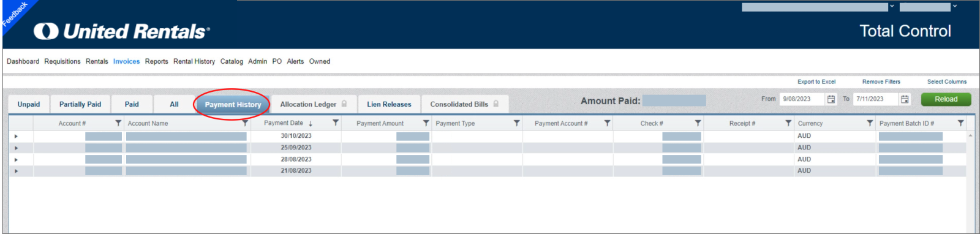Open the Rentals menu item
980x234 pixels.
[x=97, y=61]
